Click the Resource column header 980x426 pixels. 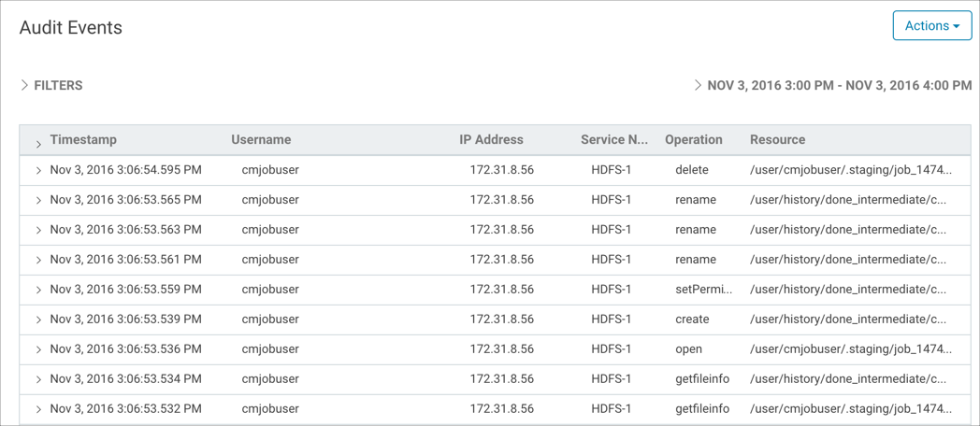pyautogui.click(x=777, y=139)
